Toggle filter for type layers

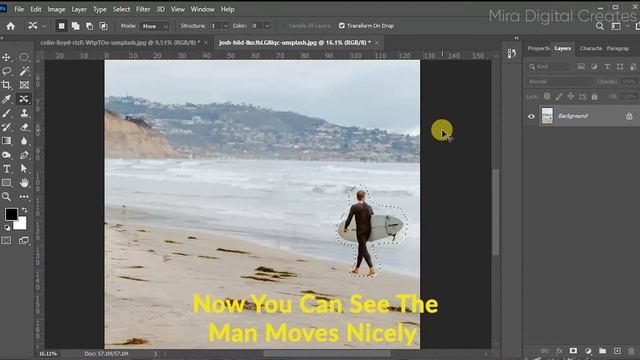(x=607, y=67)
